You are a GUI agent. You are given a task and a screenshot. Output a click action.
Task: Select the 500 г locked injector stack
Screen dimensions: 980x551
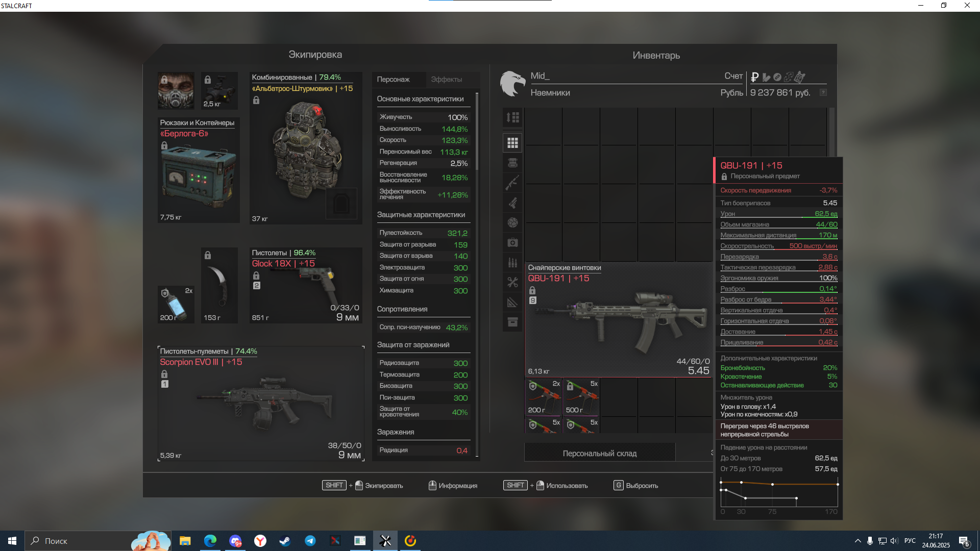[x=581, y=397]
